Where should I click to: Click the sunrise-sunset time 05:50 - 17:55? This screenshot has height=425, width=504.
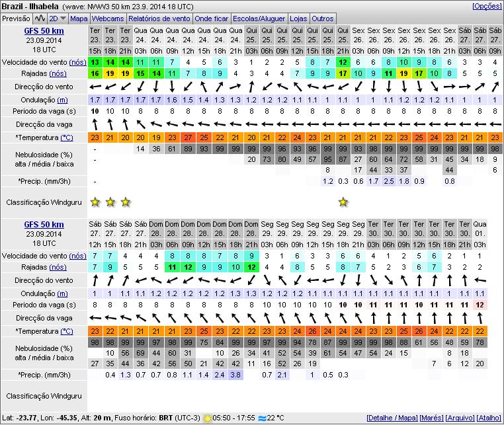tap(233, 418)
